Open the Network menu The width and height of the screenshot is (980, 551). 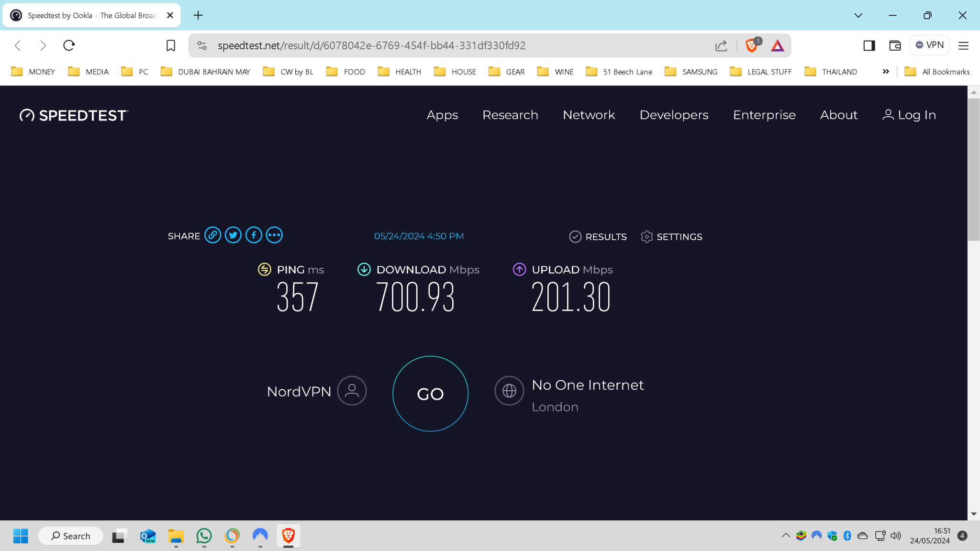click(589, 115)
